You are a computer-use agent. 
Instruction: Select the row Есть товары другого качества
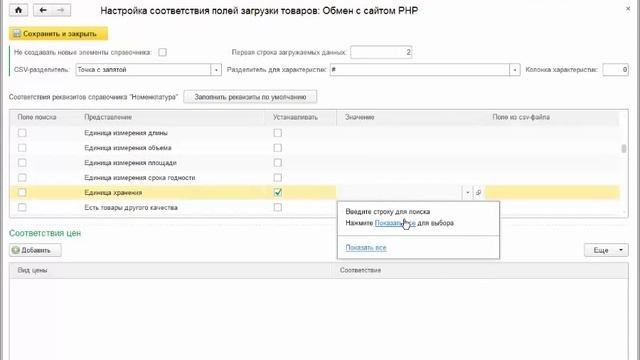tap(314, 207)
